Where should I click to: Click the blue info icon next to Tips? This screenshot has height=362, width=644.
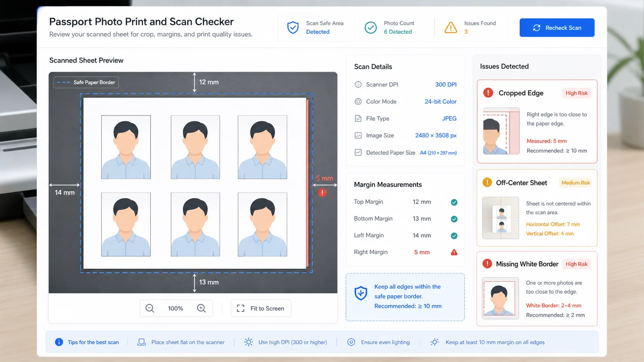[x=59, y=342]
